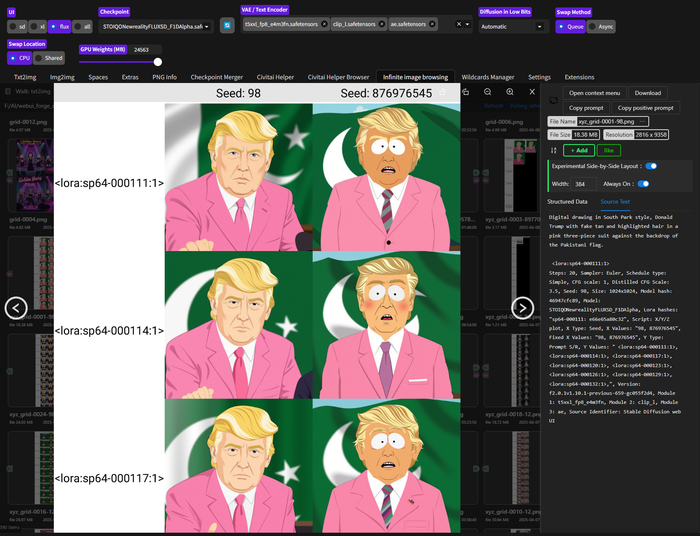Screen dimensions: 700x536
Task: Click the GPU Weights slider
Action: point(120,61)
